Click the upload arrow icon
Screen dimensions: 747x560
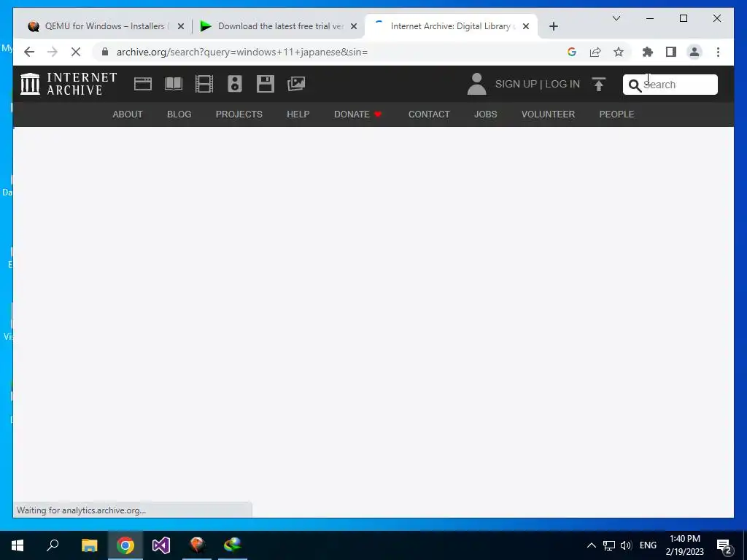pos(599,85)
